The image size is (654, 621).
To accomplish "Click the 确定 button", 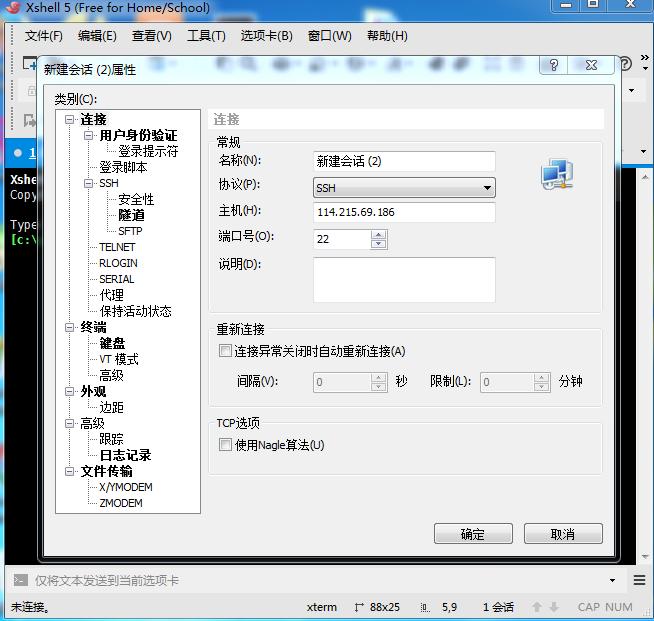I will tap(473, 534).
